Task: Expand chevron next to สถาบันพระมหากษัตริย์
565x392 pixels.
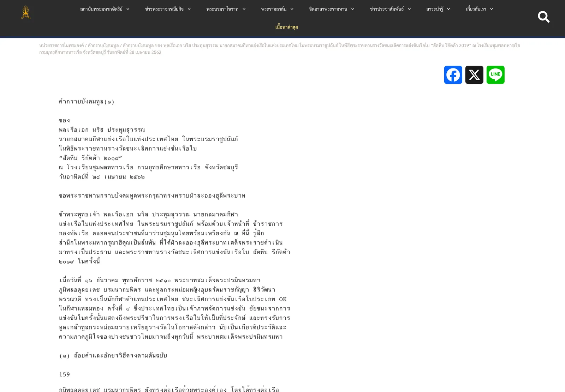Action: (x=128, y=9)
